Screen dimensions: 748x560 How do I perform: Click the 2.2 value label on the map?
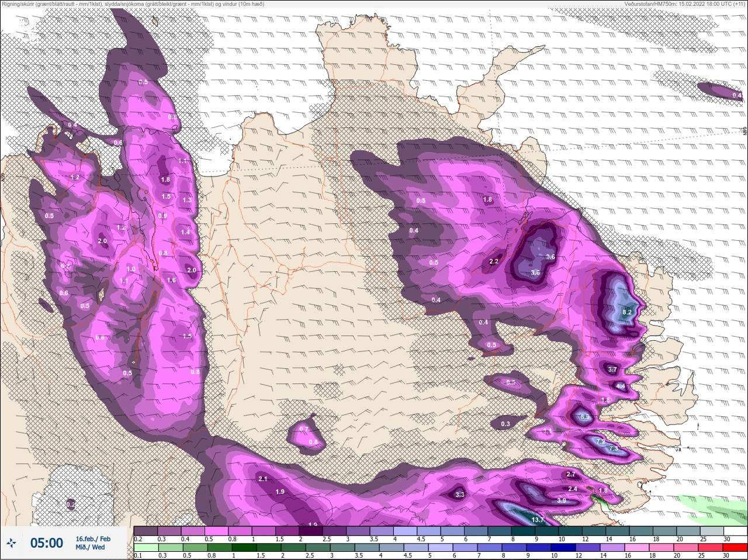click(494, 261)
